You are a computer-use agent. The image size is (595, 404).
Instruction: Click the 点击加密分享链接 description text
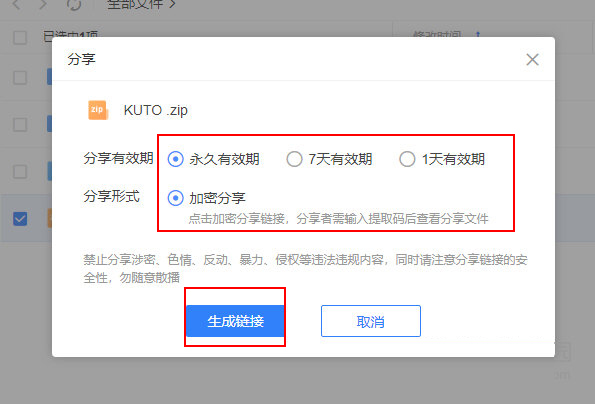coord(338,219)
